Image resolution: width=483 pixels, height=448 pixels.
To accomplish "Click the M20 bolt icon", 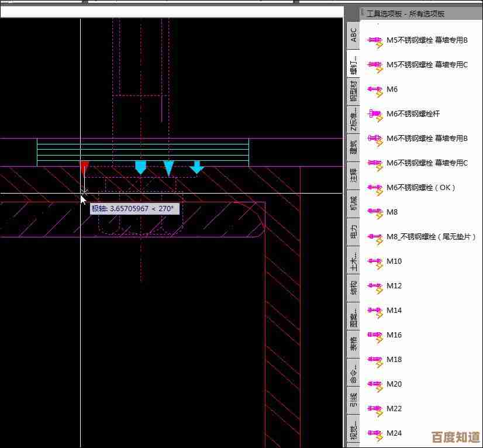I will coord(374,384).
